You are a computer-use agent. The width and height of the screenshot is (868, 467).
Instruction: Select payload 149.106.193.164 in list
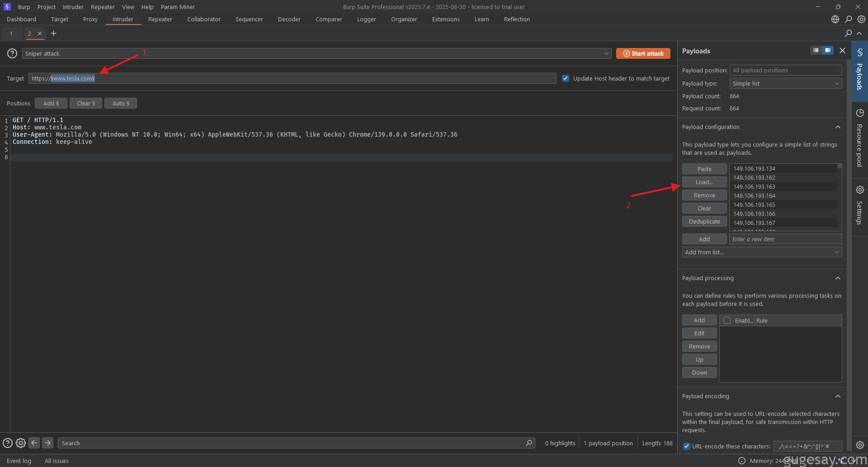[783, 195]
